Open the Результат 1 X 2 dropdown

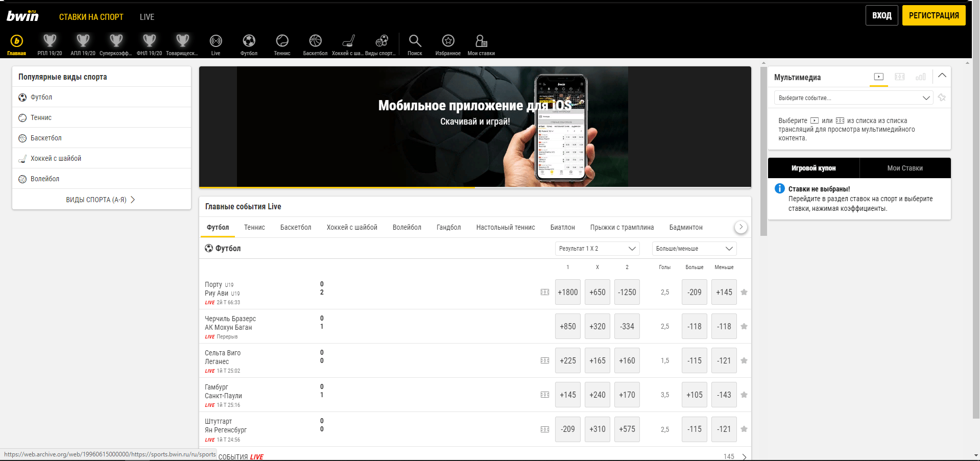[x=597, y=249]
